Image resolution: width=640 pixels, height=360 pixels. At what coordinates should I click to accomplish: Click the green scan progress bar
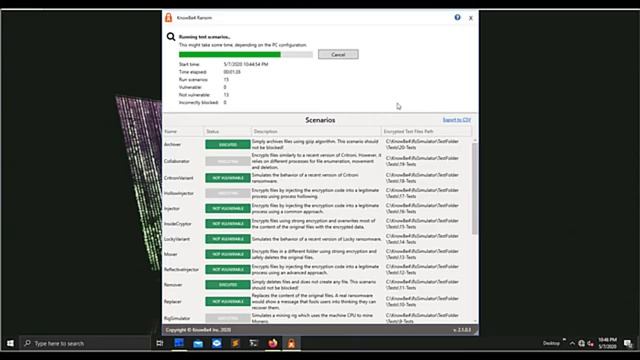(246, 54)
